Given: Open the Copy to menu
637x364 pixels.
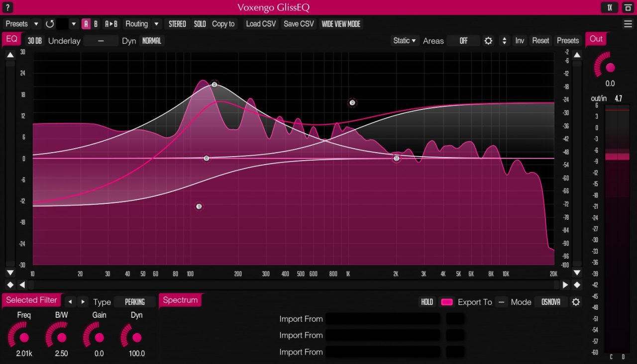Looking at the screenshot, I should point(223,24).
